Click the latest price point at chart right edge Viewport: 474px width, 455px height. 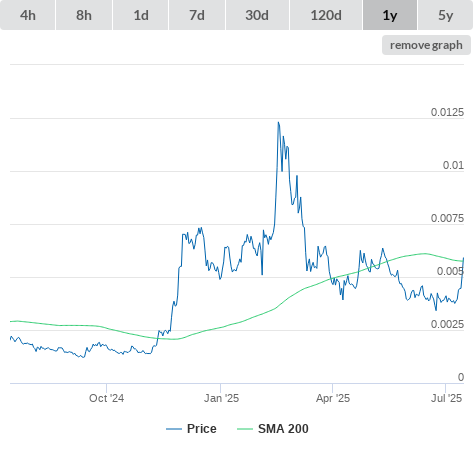(x=463, y=258)
